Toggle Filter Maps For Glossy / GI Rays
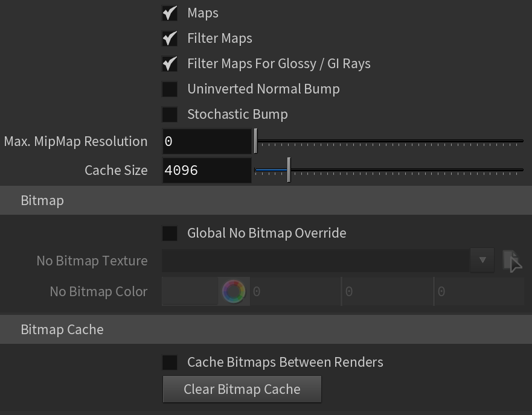The height and width of the screenshot is (415, 532). click(x=170, y=64)
